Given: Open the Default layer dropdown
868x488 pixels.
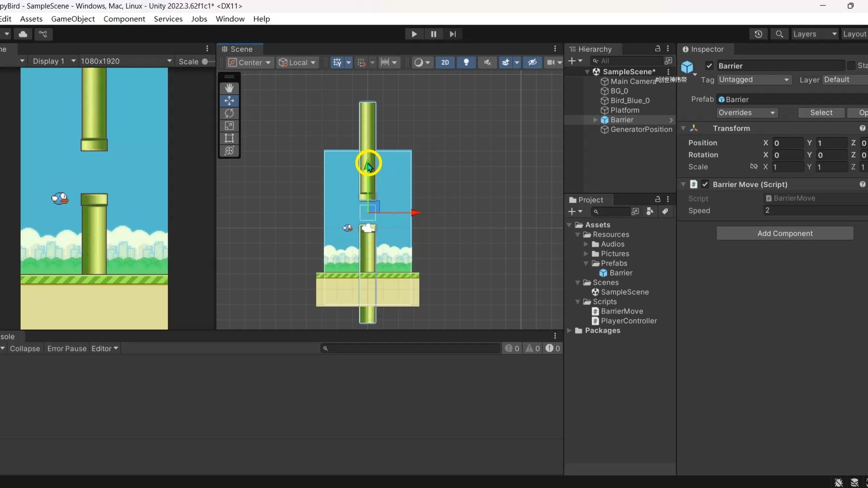Looking at the screenshot, I should (845, 80).
